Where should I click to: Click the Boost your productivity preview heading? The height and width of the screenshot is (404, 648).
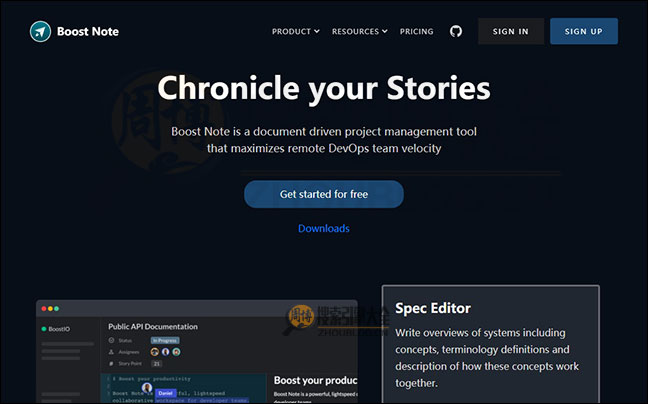[315, 380]
